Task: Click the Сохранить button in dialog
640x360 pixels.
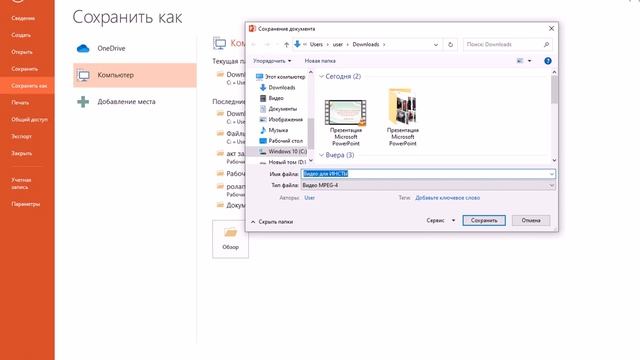Action: pos(484,220)
